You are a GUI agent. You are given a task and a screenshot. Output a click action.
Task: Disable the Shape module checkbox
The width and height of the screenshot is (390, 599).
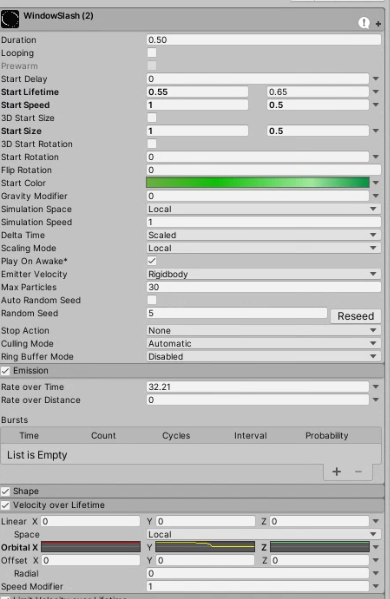[x=5, y=491]
